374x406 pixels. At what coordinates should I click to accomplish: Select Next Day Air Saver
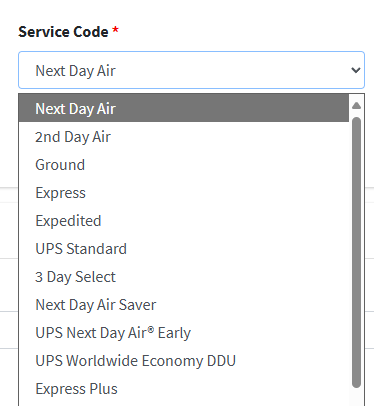tap(184, 304)
